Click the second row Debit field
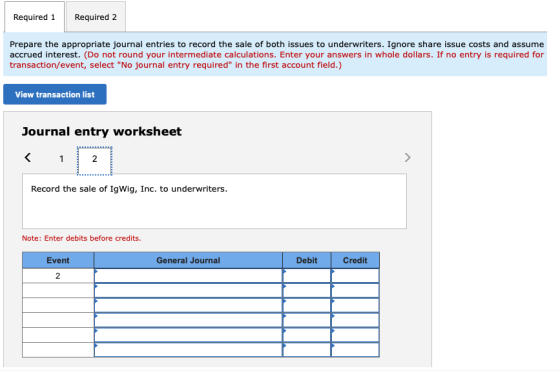This screenshot has height=373, width=560. click(307, 291)
